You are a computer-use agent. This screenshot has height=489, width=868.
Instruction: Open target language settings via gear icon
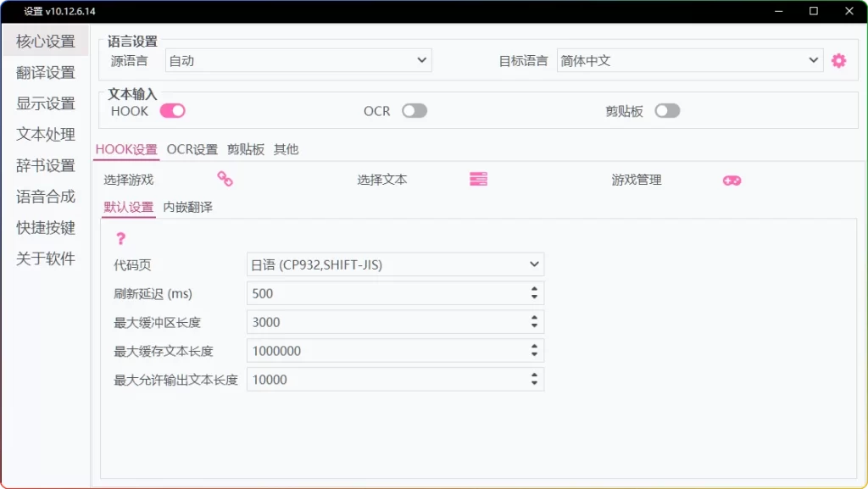click(x=838, y=60)
